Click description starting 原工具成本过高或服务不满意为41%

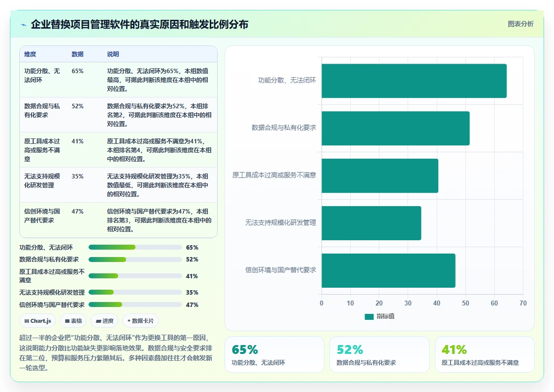click(159, 150)
